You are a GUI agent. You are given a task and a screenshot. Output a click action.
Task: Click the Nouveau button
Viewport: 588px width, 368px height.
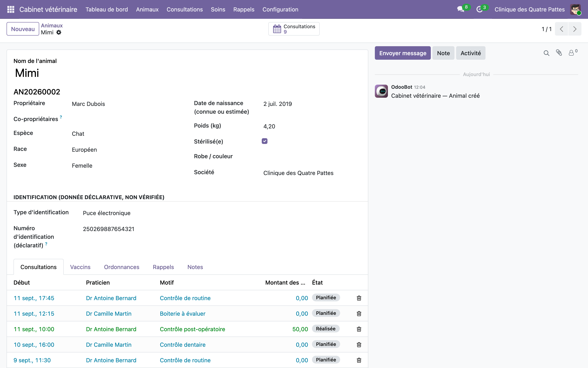pyautogui.click(x=23, y=29)
